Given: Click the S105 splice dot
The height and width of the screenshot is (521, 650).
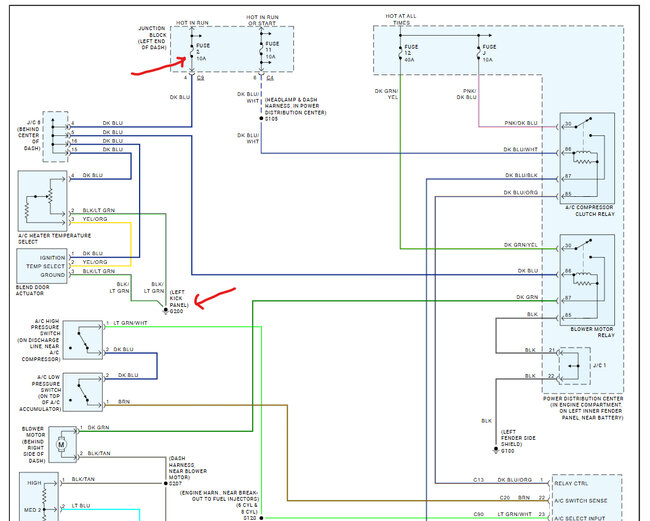Looking at the screenshot, I should click(261, 119).
